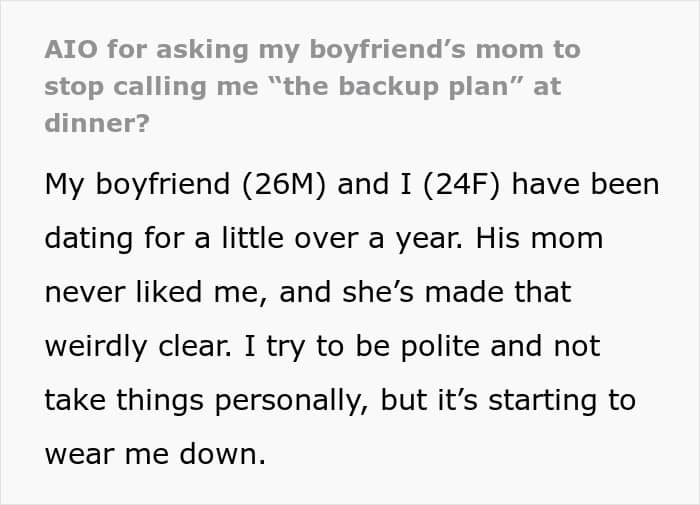Image resolution: width=700 pixels, height=505 pixels.
Task: Click "(24F)" in the paragraph
Action: coord(461,184)
